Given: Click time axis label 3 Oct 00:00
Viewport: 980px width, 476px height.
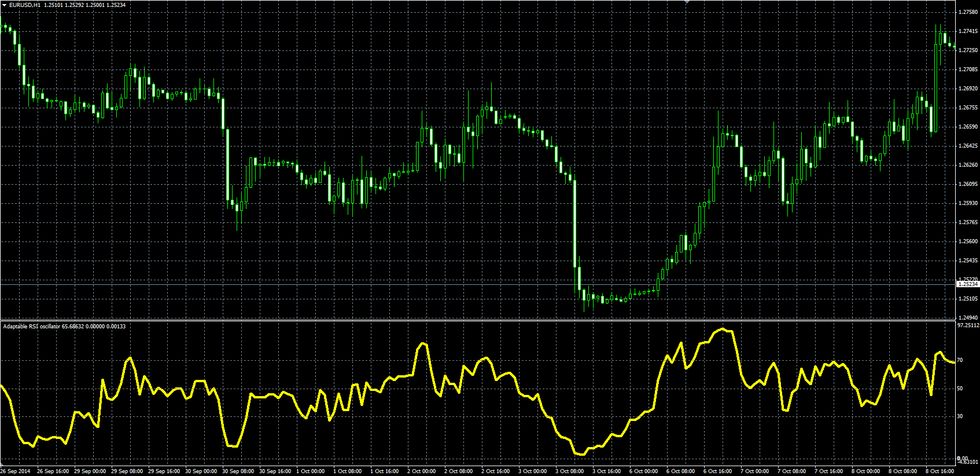Looking at the screenshot, I should (533, 471).
